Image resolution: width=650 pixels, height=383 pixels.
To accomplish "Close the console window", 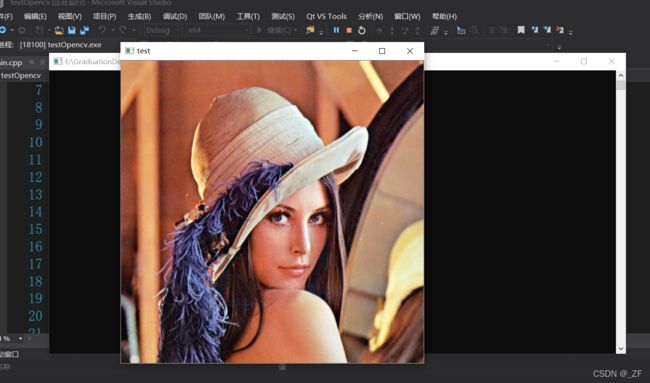I will [x=611, y=61].
